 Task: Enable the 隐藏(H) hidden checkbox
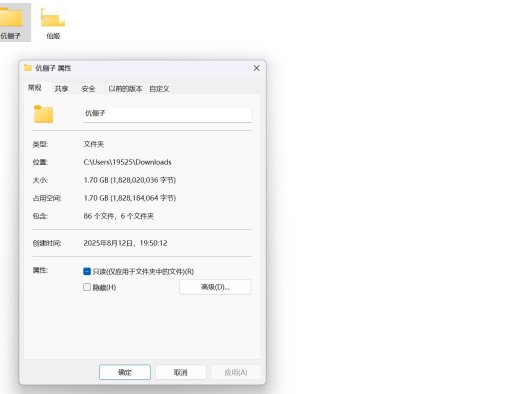coord(87,287)
